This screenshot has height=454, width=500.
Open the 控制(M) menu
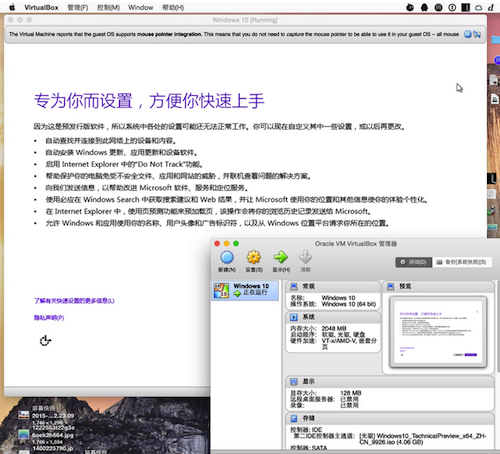[108, 7]
